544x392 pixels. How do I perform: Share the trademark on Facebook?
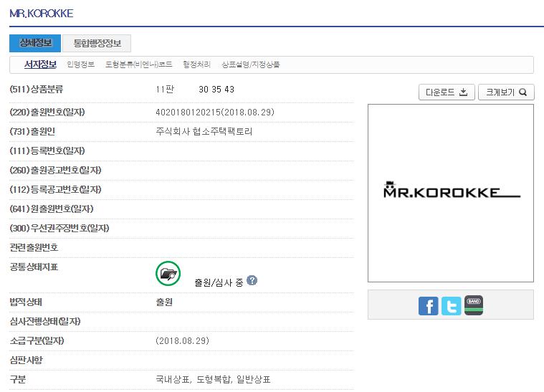428,306
